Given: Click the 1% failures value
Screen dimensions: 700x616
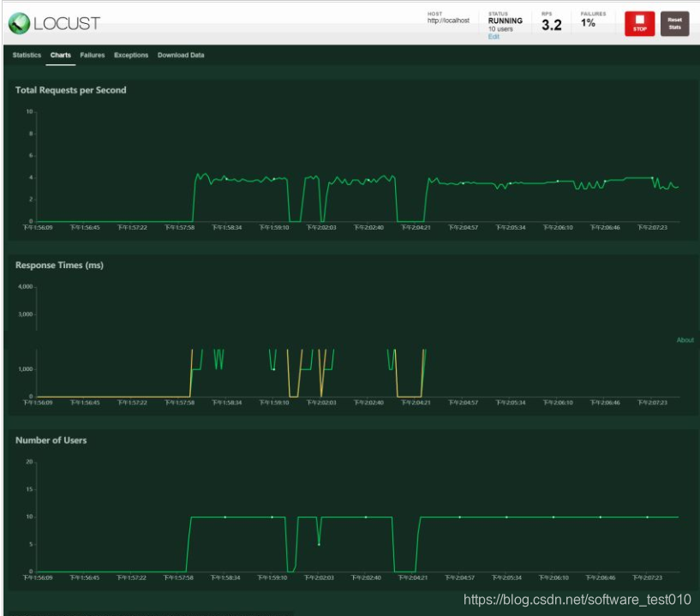Looking at the screenshot, I should tap(588, 23).
